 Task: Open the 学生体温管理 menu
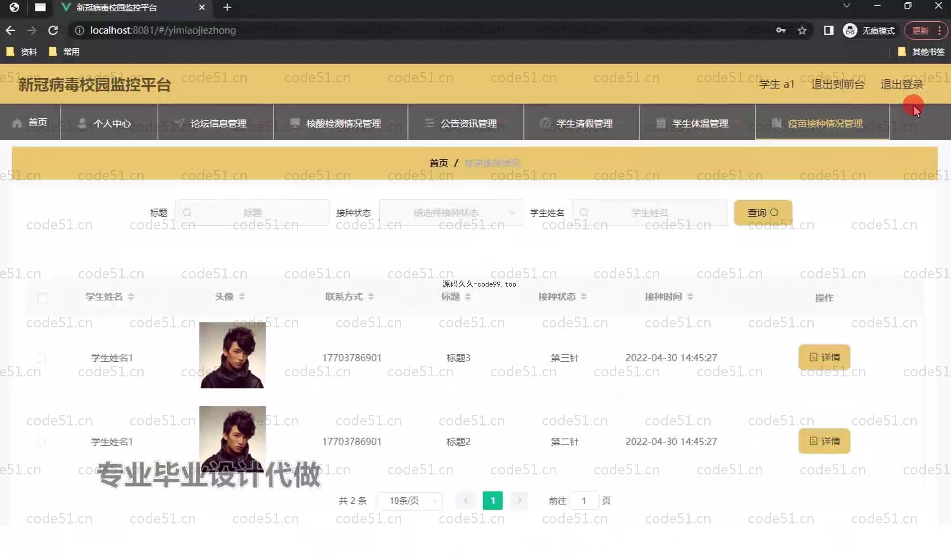[x=697, y=122]
